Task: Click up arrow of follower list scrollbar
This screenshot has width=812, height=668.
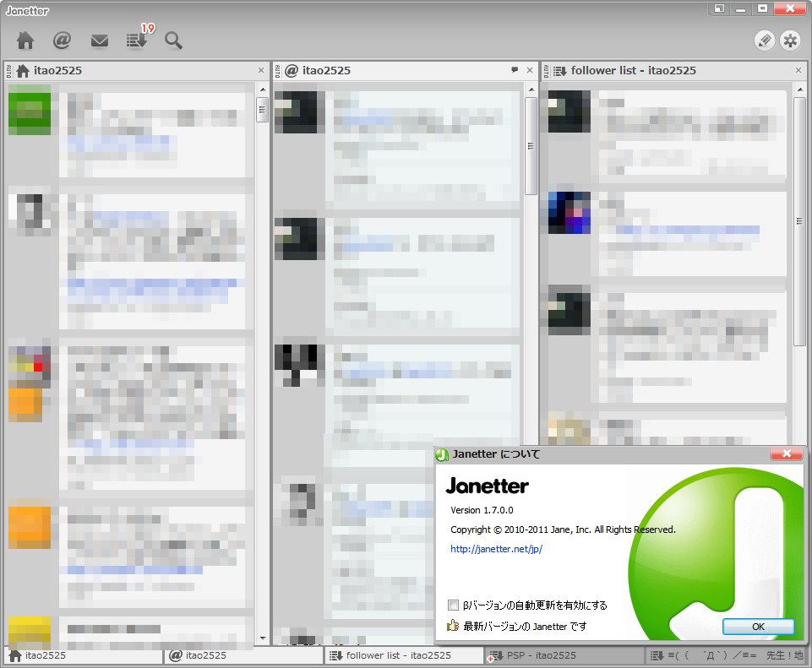Action: point(800,90)
